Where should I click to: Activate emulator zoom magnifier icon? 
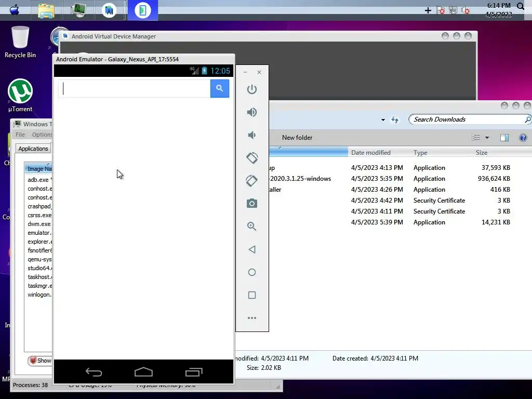[252, 227]
